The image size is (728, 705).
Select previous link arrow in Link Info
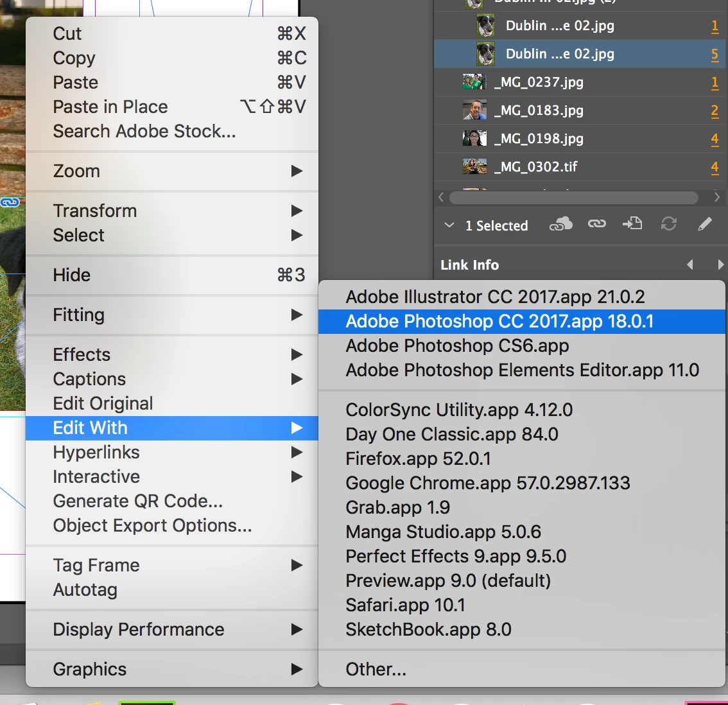point(690,265)
